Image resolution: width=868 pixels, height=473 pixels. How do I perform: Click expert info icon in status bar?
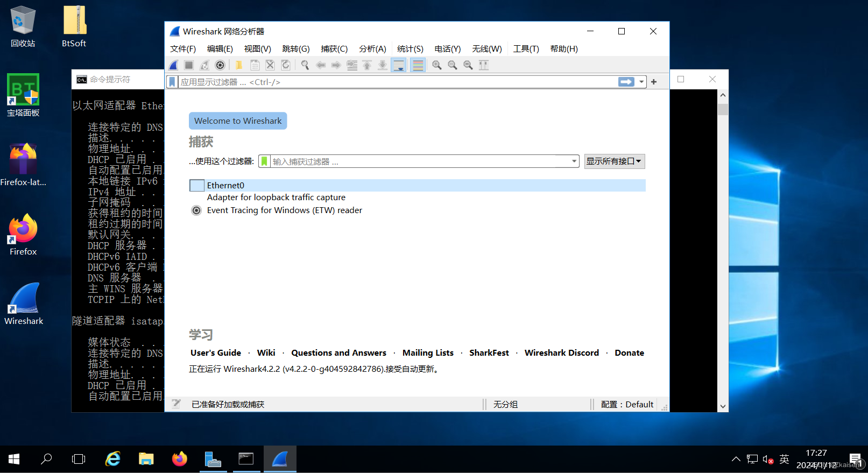tap(176, 404)
